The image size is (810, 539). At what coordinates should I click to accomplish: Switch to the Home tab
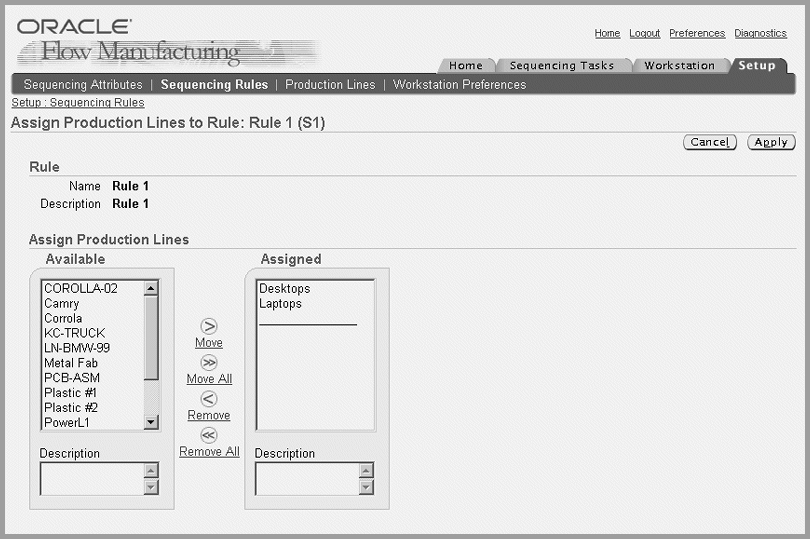(465, 66)
